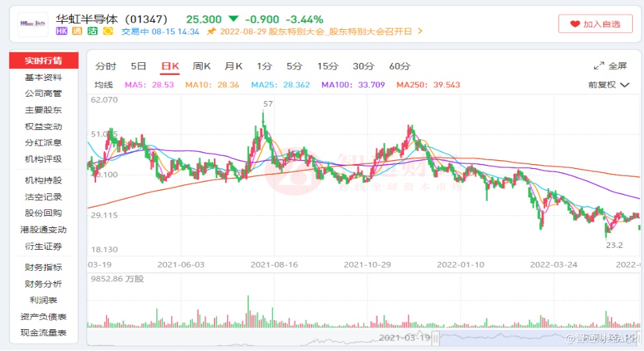The height and width of the screenshot is (351, 644).
Task: Switch to the 1分 chart tab
Action: click(x=264, y=66)
